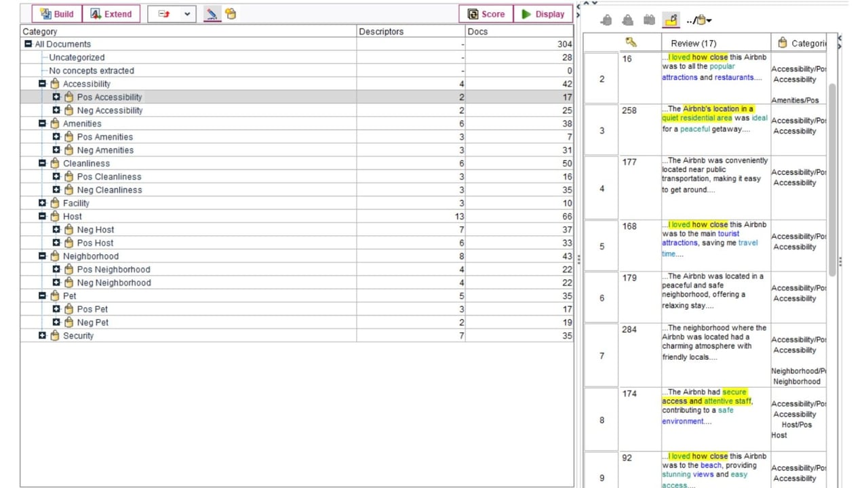868x488 pixels.
Task: Click the Neg Accessibility bucket icon
Action: [68, 110]
